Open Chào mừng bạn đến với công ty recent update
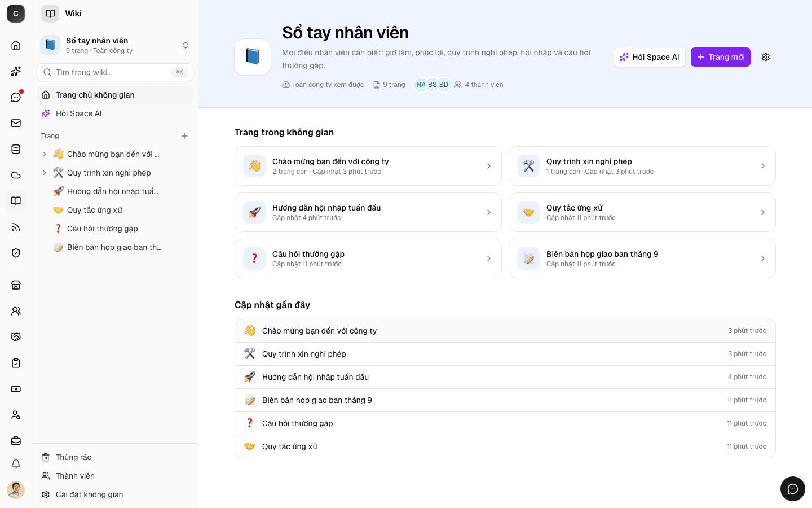Image resolution: width=812 pixels, height=508 pixels. [505, 331]
